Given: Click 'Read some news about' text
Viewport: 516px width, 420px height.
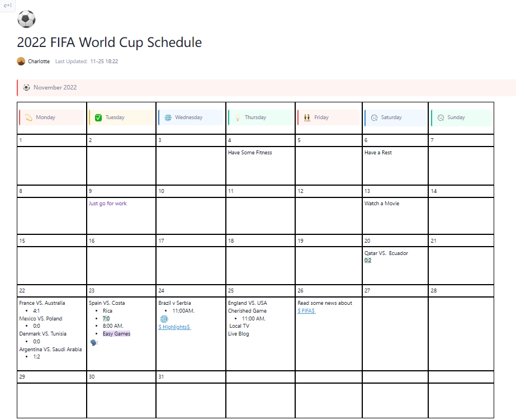Looking at the screenshot, I should 325,303.
